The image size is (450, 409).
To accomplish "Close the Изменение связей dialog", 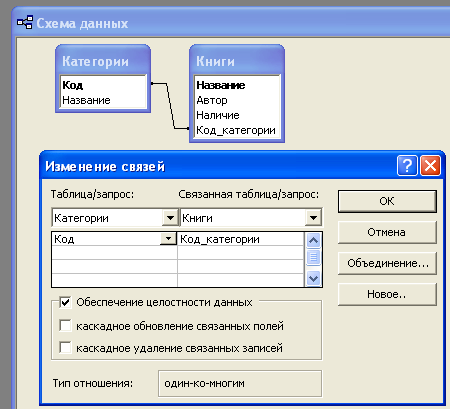I will [430, 165].
